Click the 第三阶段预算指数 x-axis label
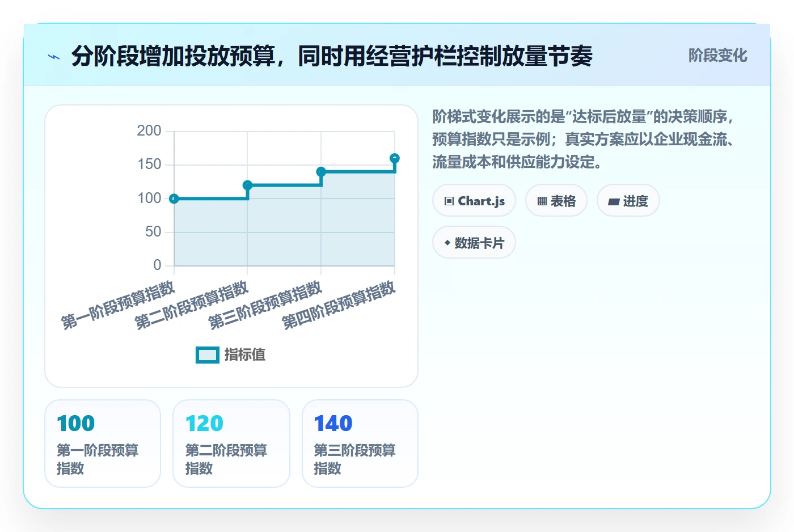The height and width of the screenshot is (532, 794). [265, 305]
